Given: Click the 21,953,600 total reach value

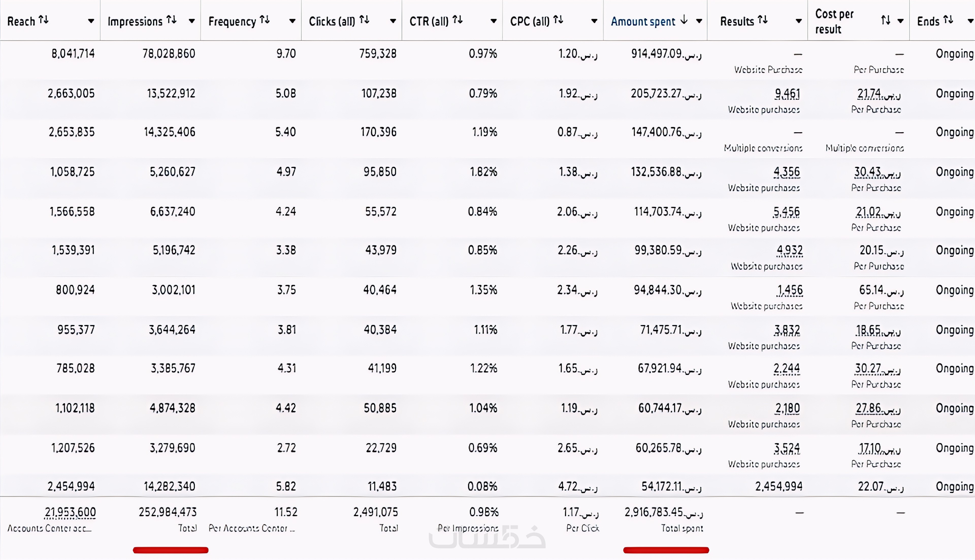Looking at the screenshot, I should [x=70, y=512].
